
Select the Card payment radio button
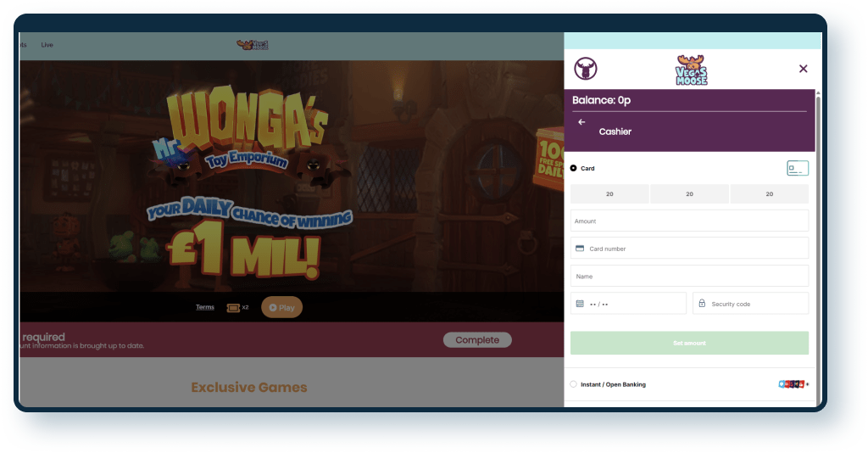click(574, 168)
